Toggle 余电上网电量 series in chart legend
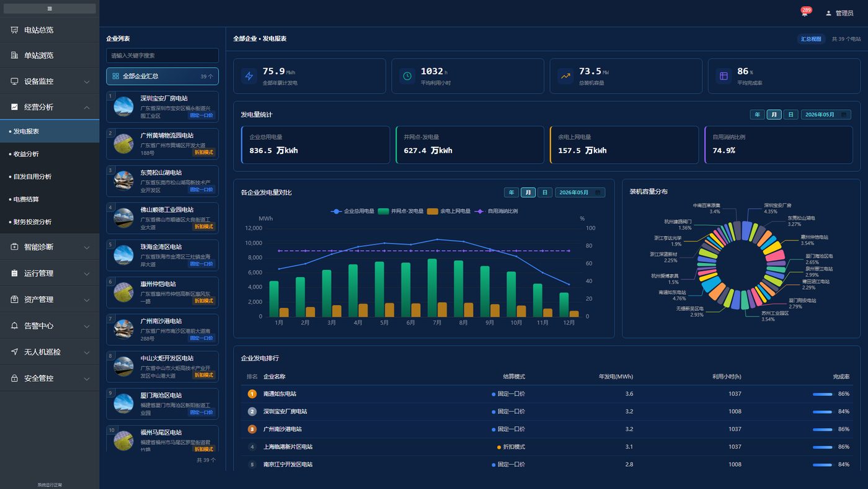868x489 pixels. (449, 211)
